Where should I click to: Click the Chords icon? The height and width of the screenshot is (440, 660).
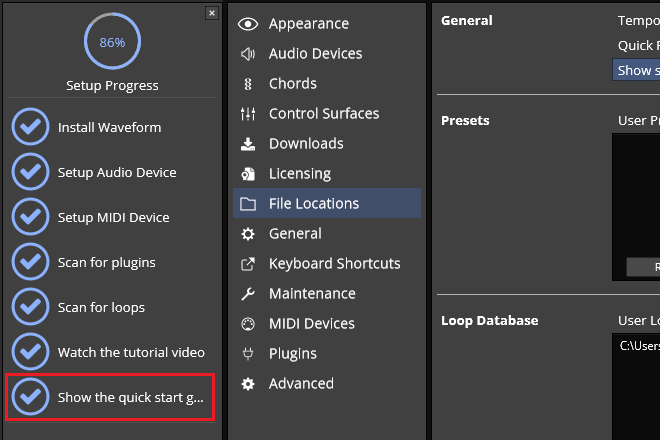point(248,84)
